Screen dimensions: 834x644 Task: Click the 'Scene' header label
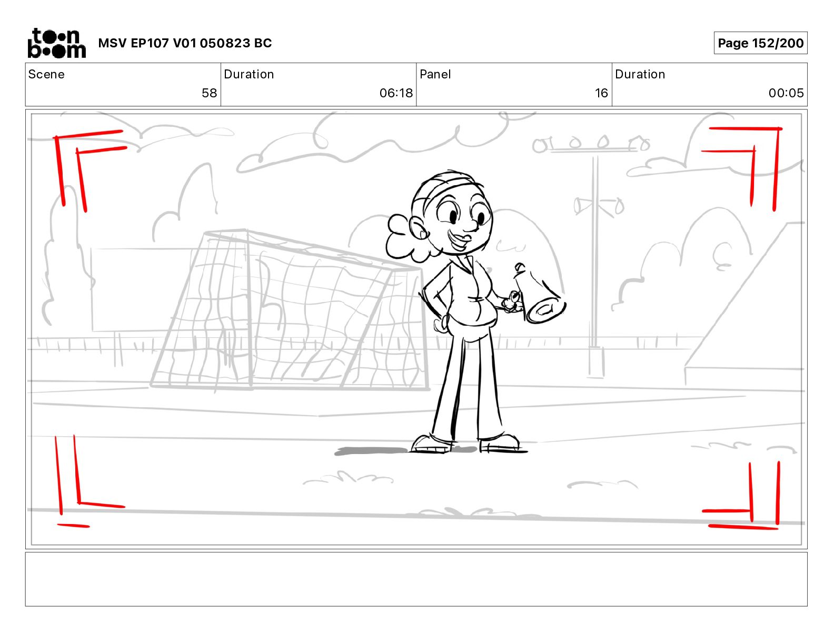[x=46, y=74]
